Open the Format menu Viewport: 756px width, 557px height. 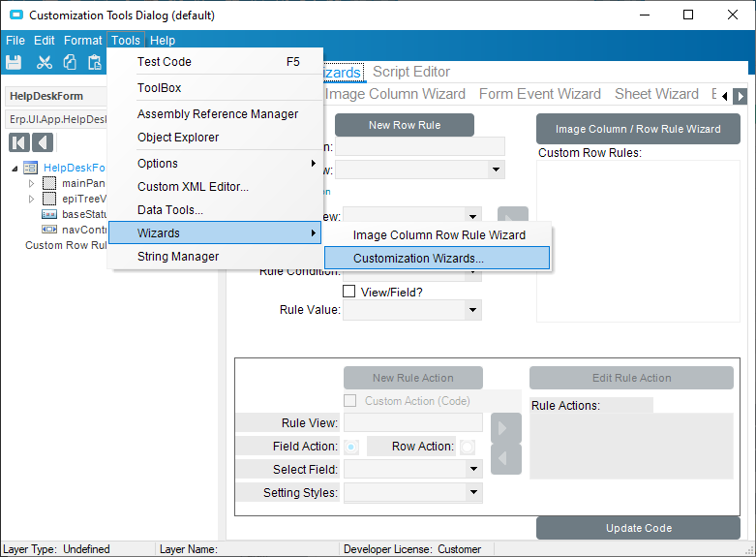point(83,41)
